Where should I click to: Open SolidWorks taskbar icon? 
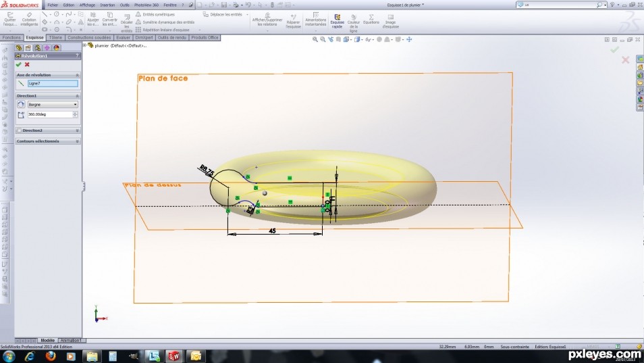point(174,356)
